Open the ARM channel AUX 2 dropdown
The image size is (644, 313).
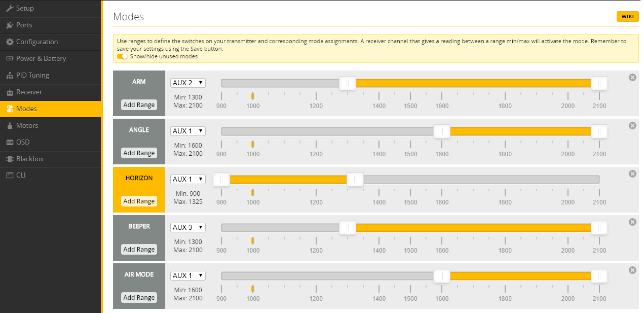187,83
